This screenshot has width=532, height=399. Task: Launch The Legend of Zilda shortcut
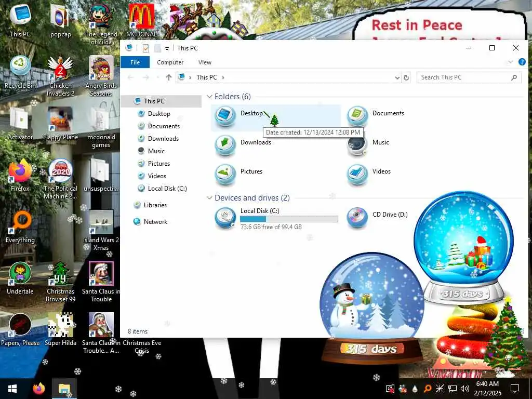coord(101,24)
